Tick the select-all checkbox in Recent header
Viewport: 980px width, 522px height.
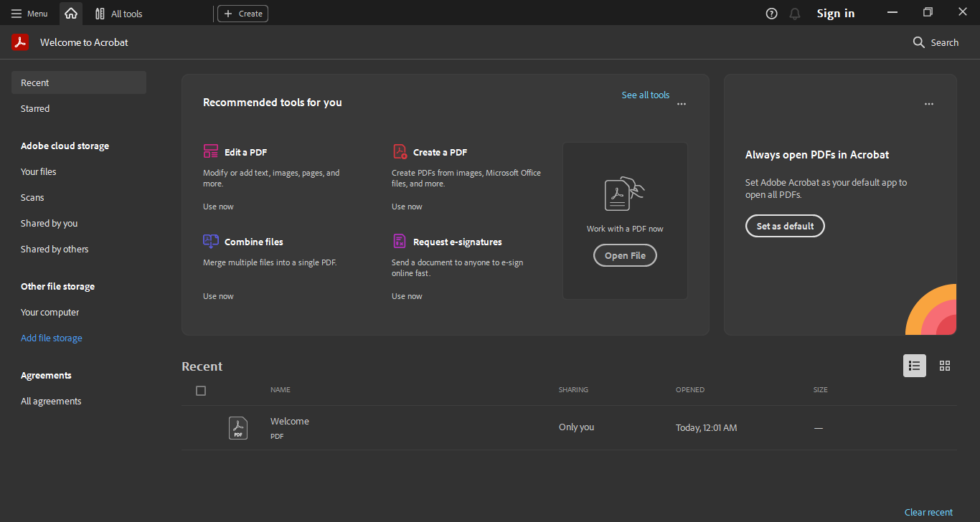pos(201,391)
